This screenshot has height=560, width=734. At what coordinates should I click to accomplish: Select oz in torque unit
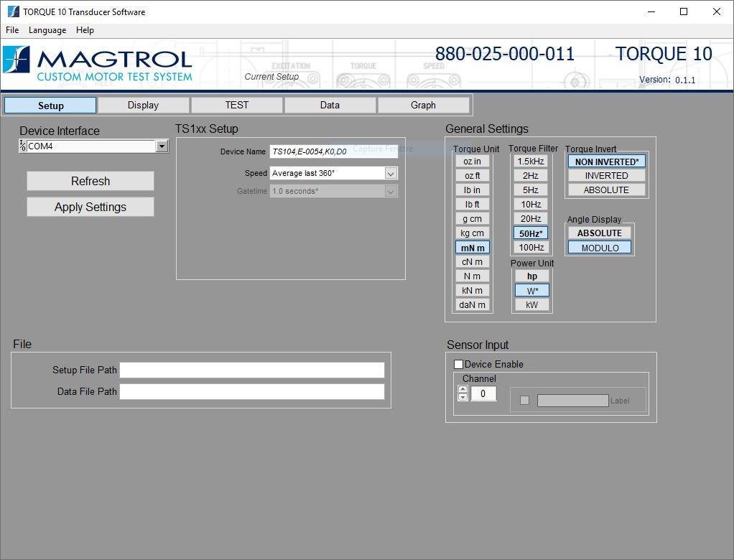pos(473,162)
